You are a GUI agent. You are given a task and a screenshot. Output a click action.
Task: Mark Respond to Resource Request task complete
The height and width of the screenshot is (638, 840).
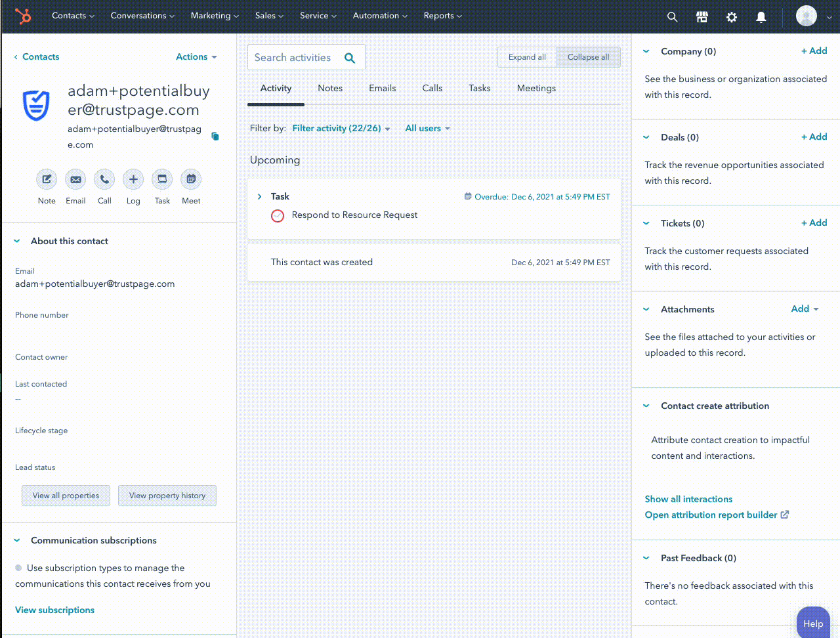[278, 216]
